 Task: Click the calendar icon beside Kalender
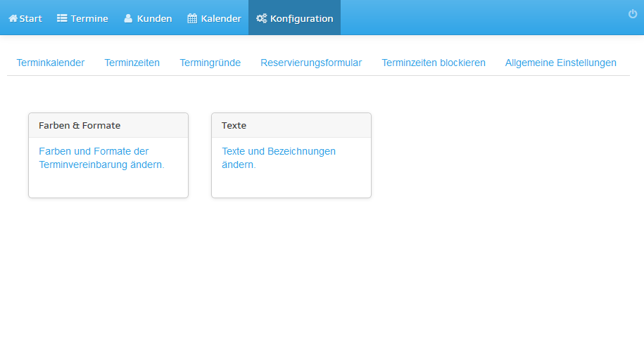[192, 18]
